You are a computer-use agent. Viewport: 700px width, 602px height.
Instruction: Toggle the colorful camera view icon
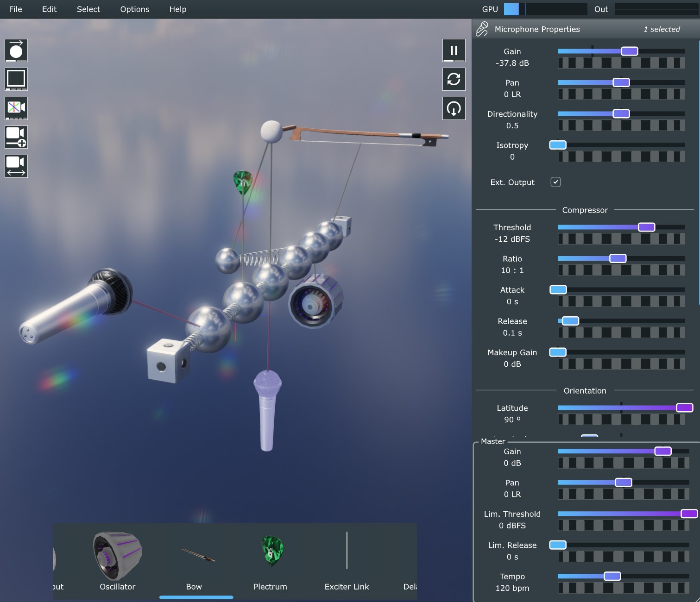[x=16, y=108]
